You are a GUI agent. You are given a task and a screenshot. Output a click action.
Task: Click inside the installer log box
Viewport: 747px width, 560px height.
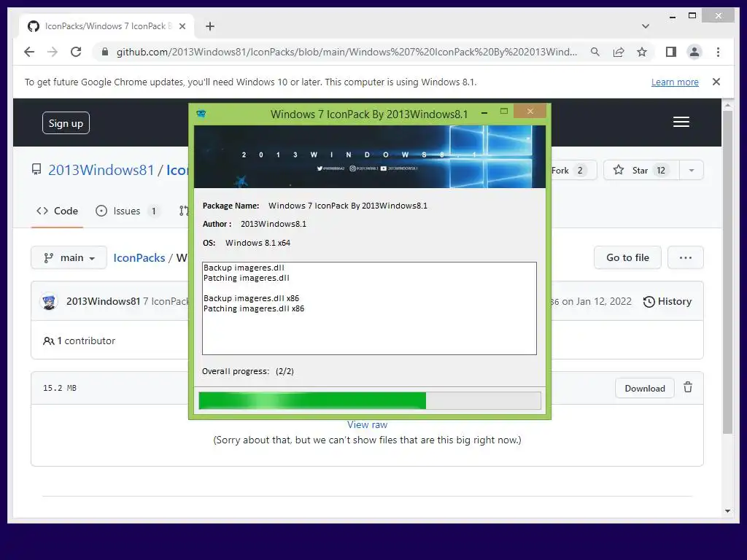pyautogui.click(x=369, y=308)
